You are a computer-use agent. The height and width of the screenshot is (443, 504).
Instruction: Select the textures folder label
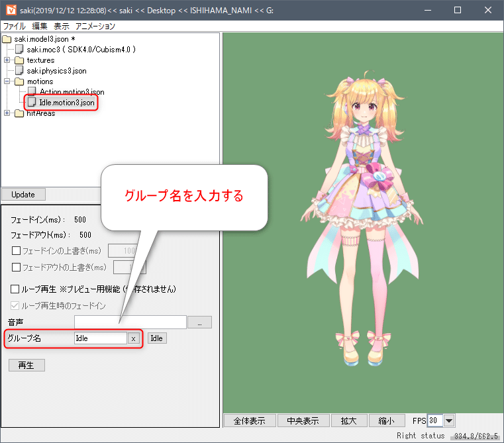[x=40, y=60]
